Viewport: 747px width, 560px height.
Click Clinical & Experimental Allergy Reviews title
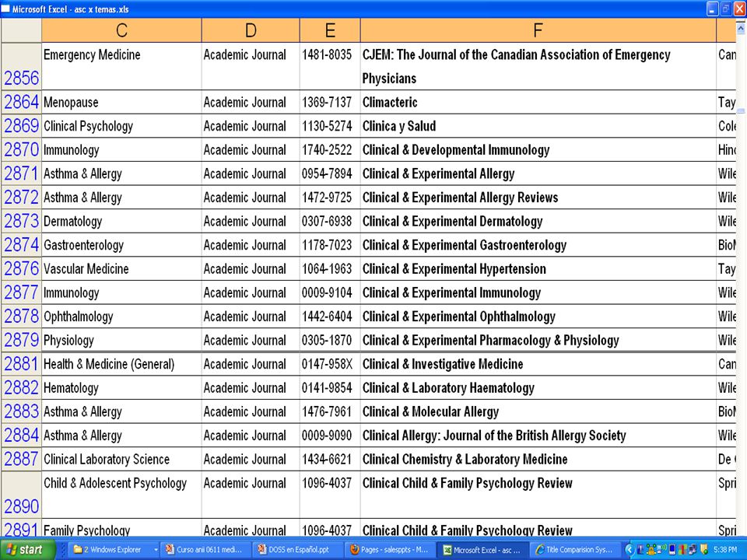pos(538,197)
